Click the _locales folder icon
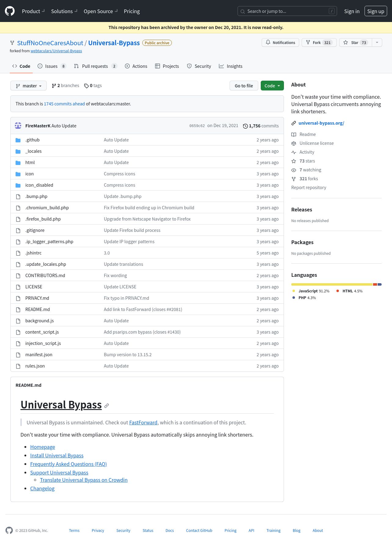The width and height of the screenshot is (392, 549). tap(18, 151)
